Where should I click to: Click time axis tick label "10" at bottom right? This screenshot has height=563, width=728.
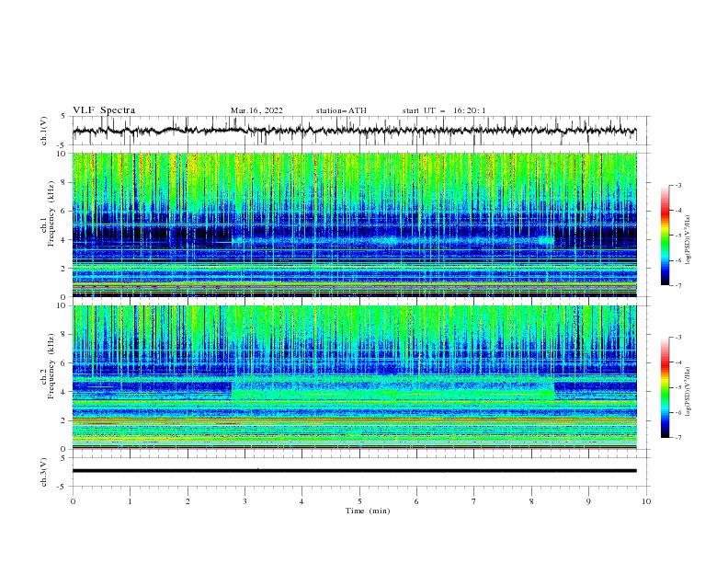(x=646, y=501)
